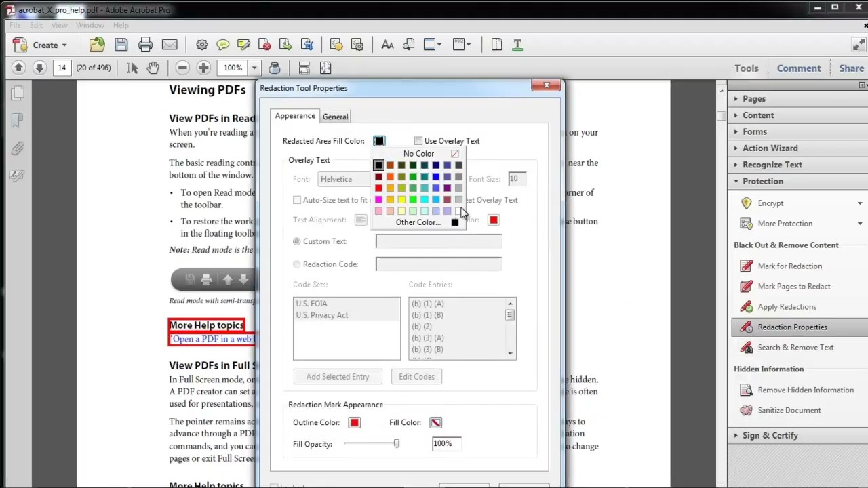Collapse the Protection section

(762, 181)
